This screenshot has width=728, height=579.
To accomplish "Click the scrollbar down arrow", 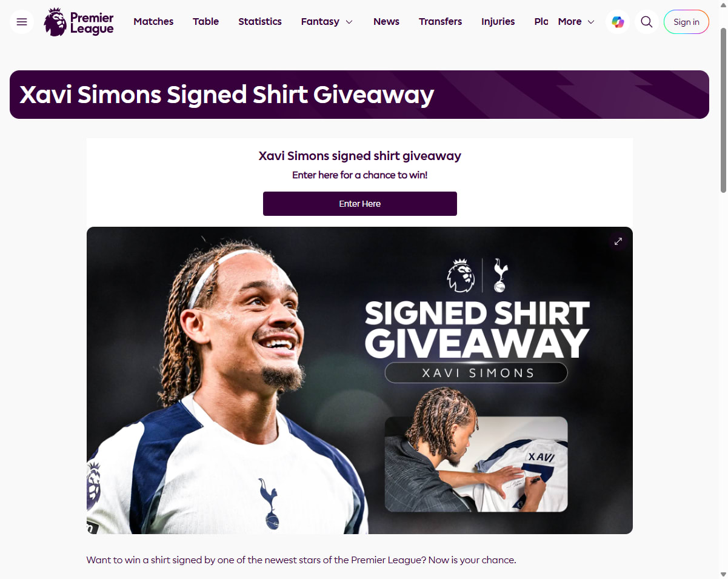I will pyautogui.click(x=723, y=574).
